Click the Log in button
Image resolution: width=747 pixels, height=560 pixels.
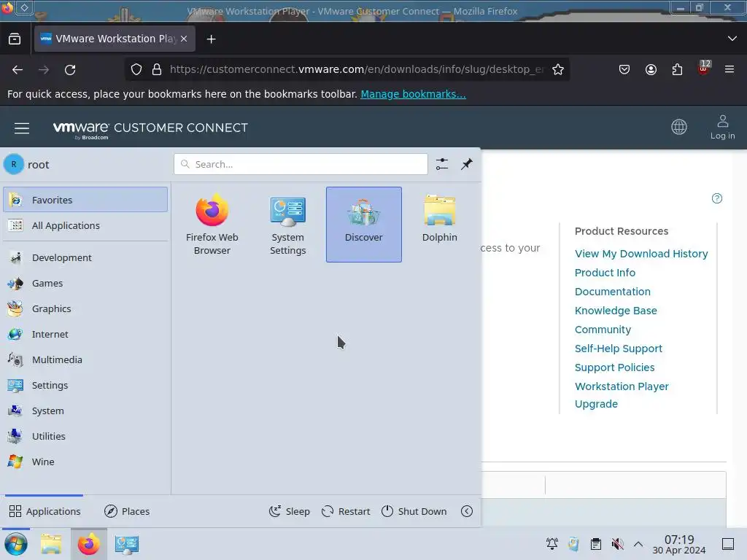722,127
